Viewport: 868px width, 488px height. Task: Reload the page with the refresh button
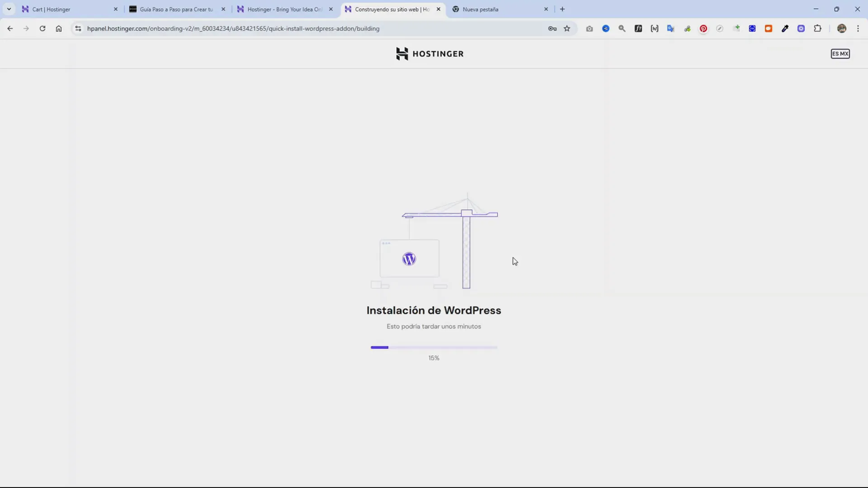point(42,28)
